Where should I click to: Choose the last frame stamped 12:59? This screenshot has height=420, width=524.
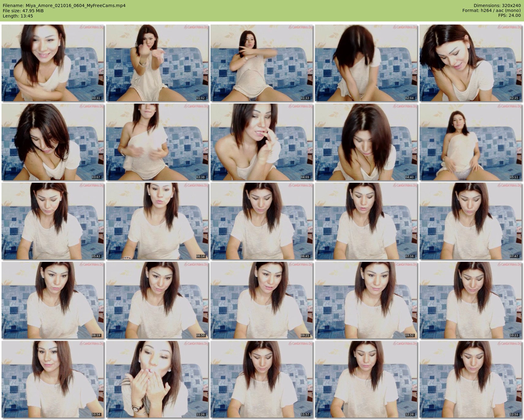(x=471, y=379)
